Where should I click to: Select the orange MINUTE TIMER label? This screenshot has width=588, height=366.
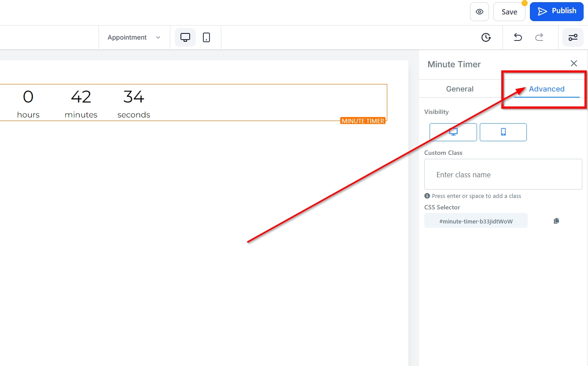click(x=363, y=121)
